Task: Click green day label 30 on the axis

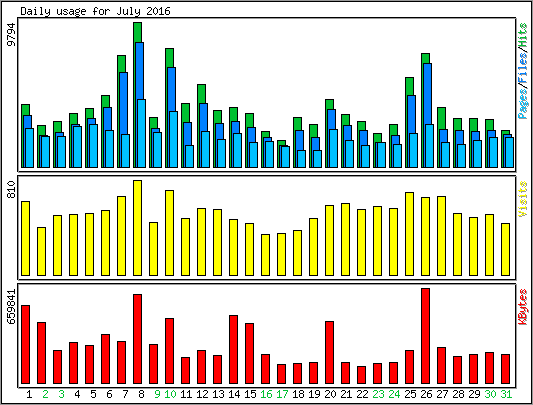Action: [490, 394]
